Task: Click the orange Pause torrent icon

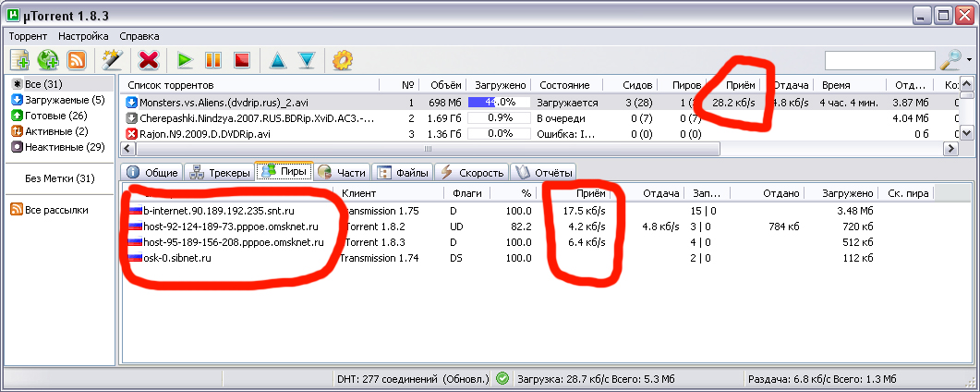Action: click(213, 60)
